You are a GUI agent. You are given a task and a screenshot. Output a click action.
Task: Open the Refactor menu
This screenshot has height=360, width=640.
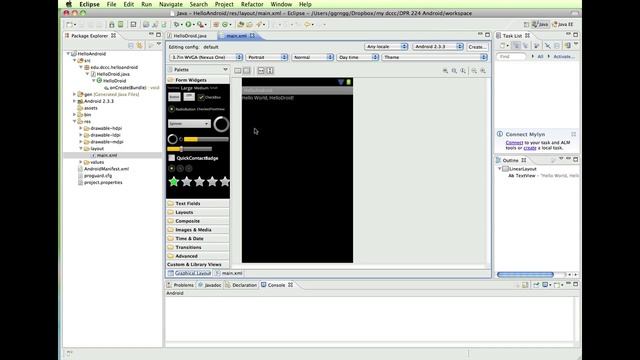[252, 4]
